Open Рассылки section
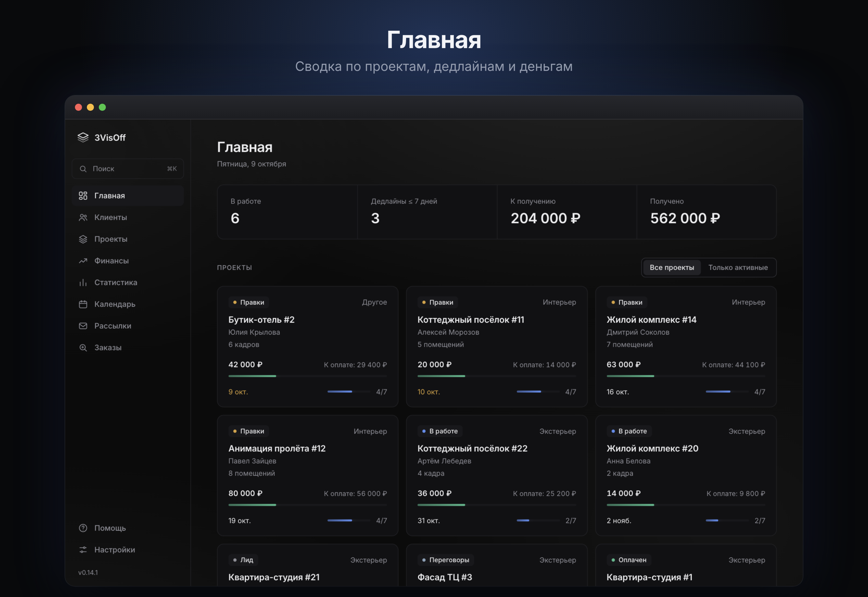 pyautogui.click(x=128, y=326)
